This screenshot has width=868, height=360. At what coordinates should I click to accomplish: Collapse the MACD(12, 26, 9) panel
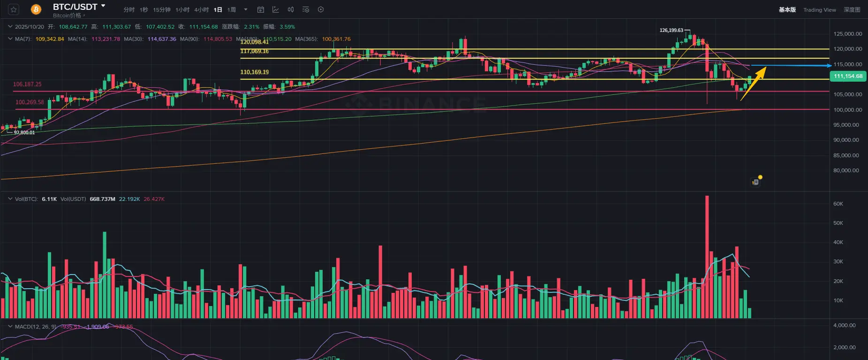(x=10, y=327)
